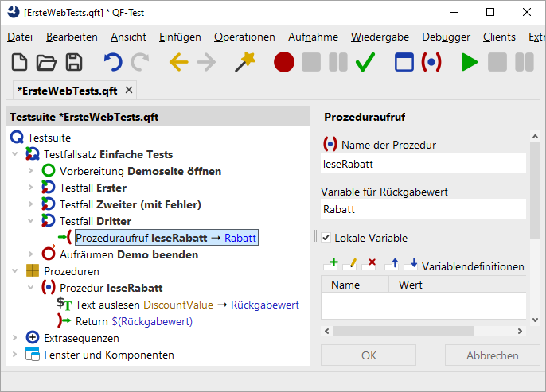Open the Wiedergabe menu
This screenshot has height=392, width=546.
pos(380,37)
